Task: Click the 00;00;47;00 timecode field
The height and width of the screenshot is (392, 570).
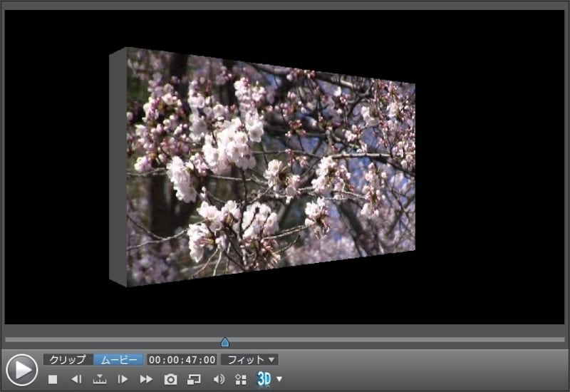Action: click(x=182, y=360)
